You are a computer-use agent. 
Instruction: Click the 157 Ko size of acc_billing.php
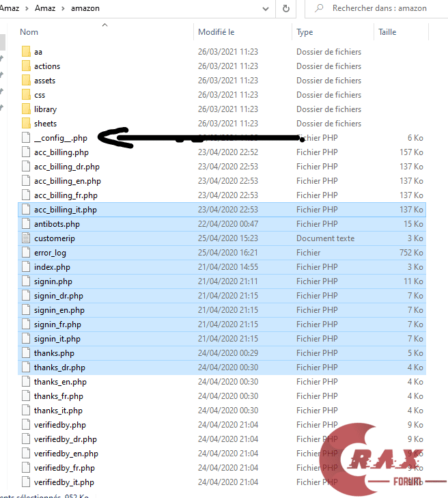click(x=411, y=152)
